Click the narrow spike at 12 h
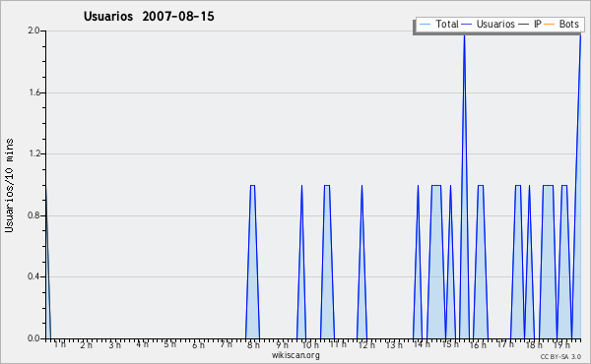The image size is (591, 364). [361, 262]
